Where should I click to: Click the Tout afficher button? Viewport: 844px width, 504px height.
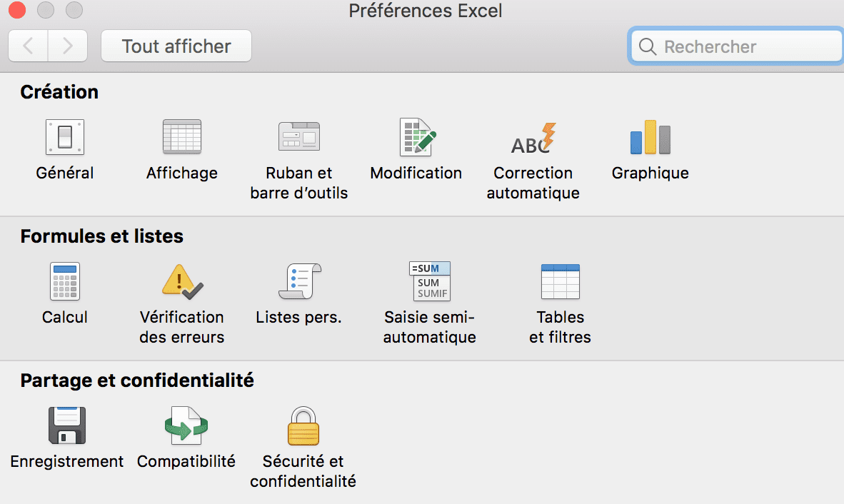point(176,46)
